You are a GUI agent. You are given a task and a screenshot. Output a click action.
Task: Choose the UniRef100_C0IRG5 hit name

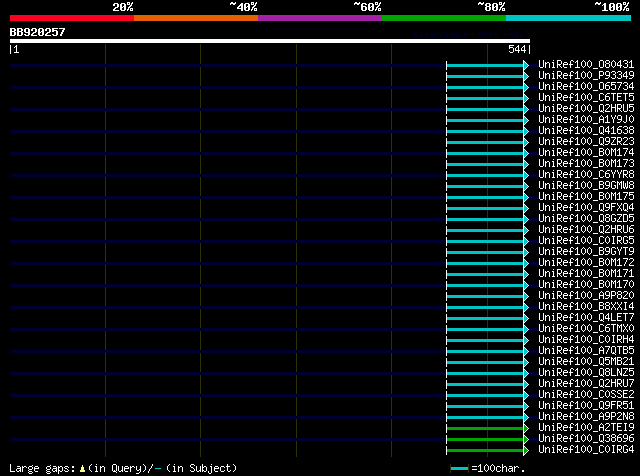click(586, 241)
